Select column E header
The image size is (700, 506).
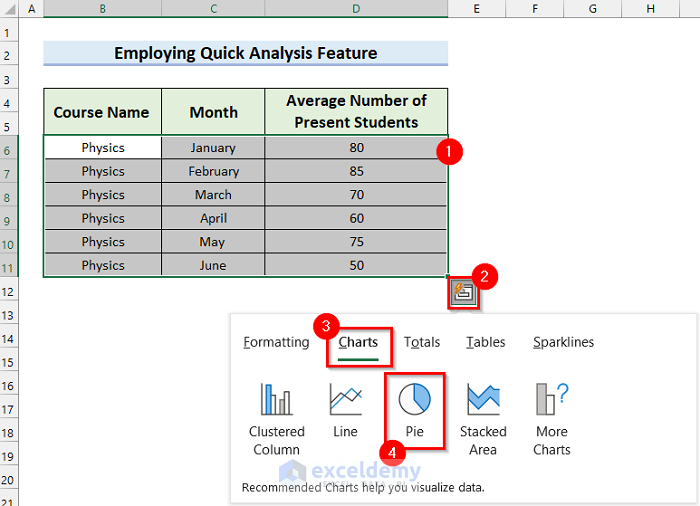coord(476,8)
